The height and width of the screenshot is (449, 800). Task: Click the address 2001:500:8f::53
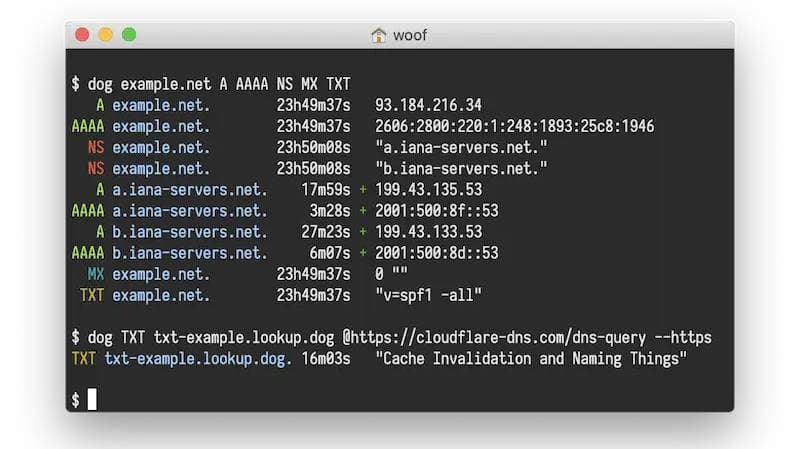(x=436, y=211)
